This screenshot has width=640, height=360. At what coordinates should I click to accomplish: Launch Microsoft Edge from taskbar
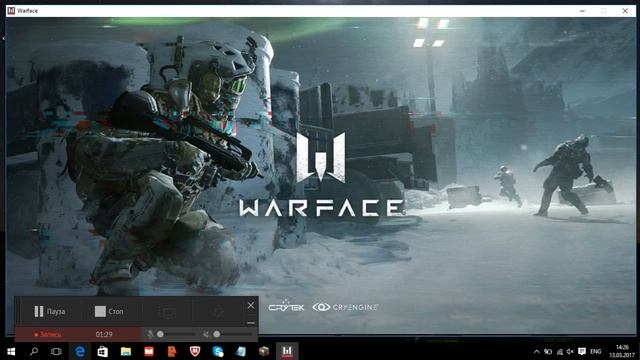(80, 351)
